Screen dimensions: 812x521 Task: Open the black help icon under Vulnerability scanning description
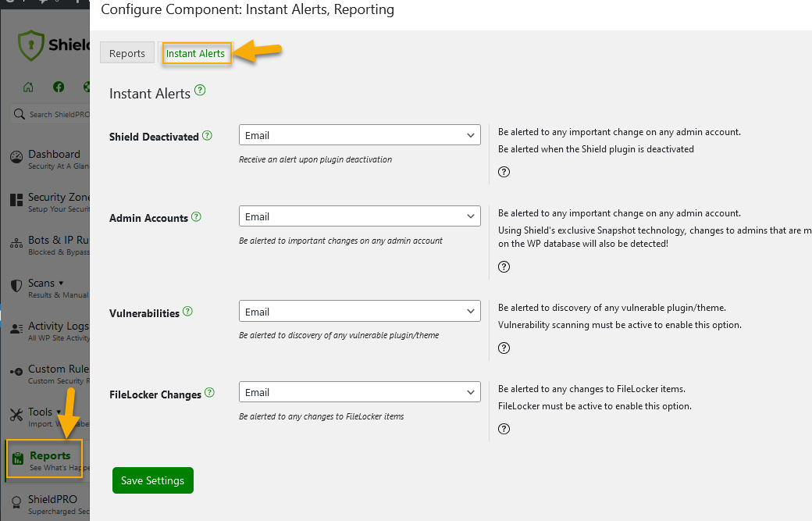(504, 348)
